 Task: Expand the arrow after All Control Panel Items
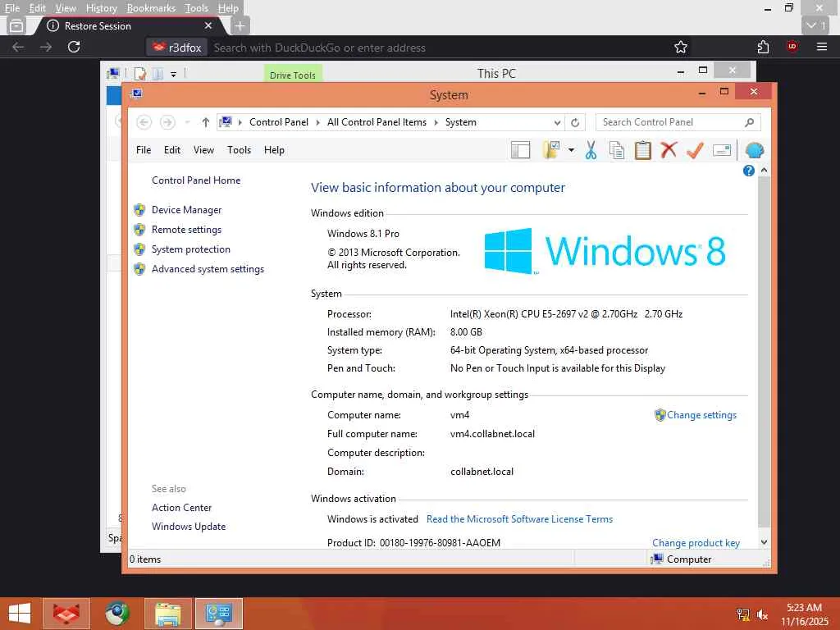tap(436, 123)
